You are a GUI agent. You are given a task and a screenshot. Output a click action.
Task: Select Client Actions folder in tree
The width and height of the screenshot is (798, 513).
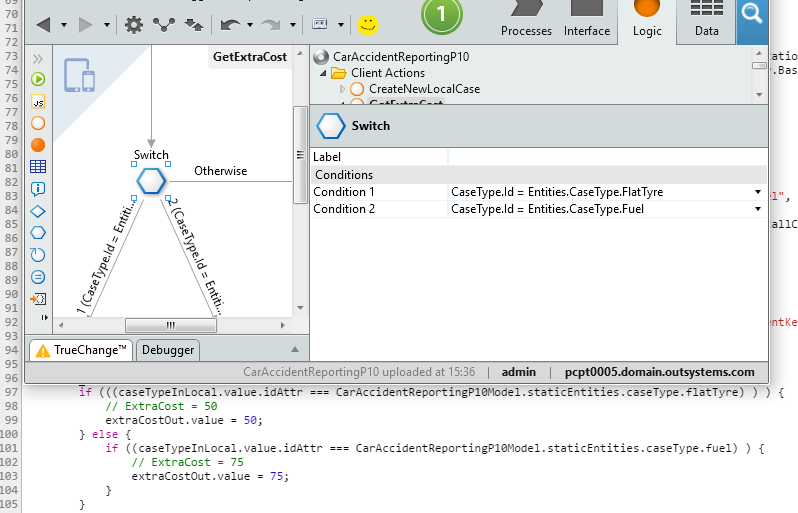388,73
